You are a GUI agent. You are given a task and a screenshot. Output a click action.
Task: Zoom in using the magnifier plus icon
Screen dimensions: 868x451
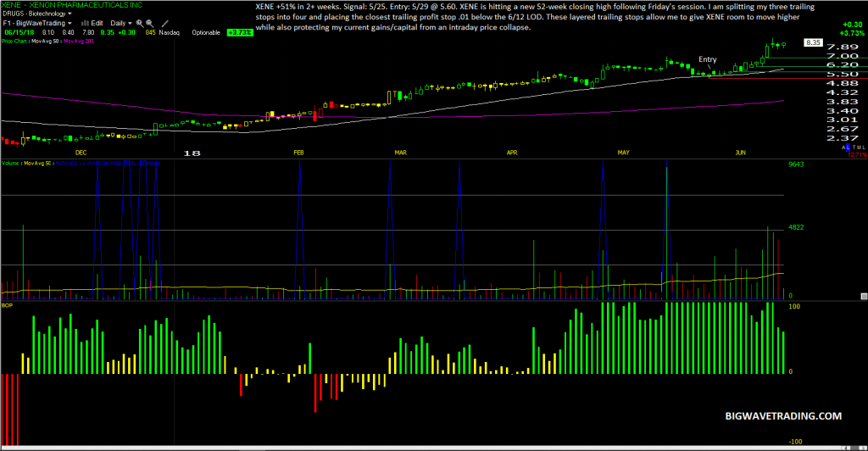pyautogui.click(x=140, y=23)
